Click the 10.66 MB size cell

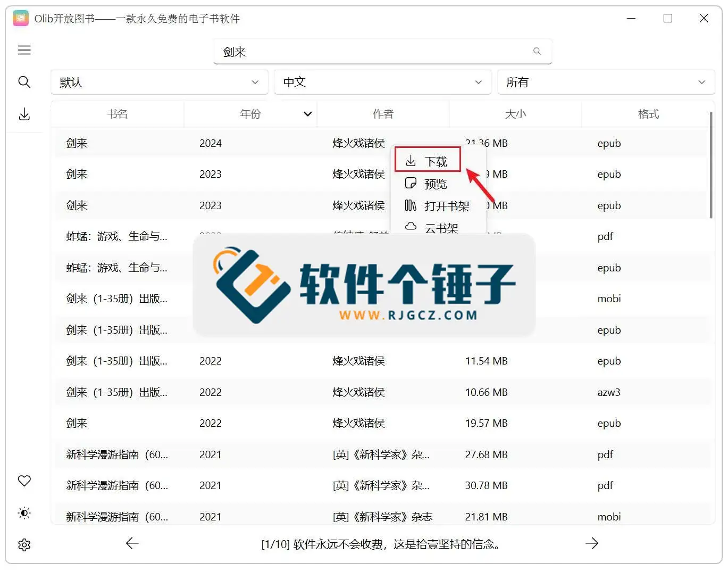point(486,392)
